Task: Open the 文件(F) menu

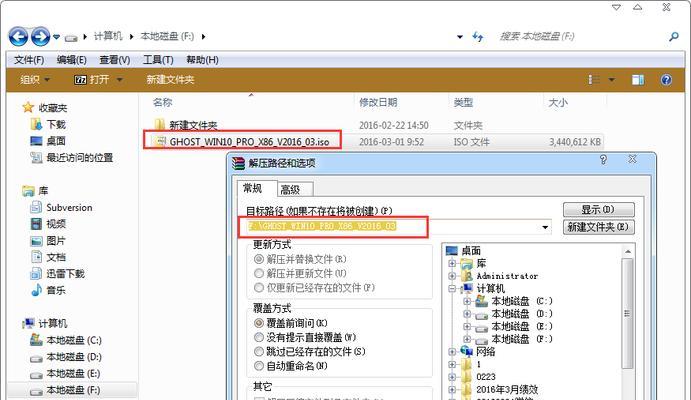Action: point(29,60)
